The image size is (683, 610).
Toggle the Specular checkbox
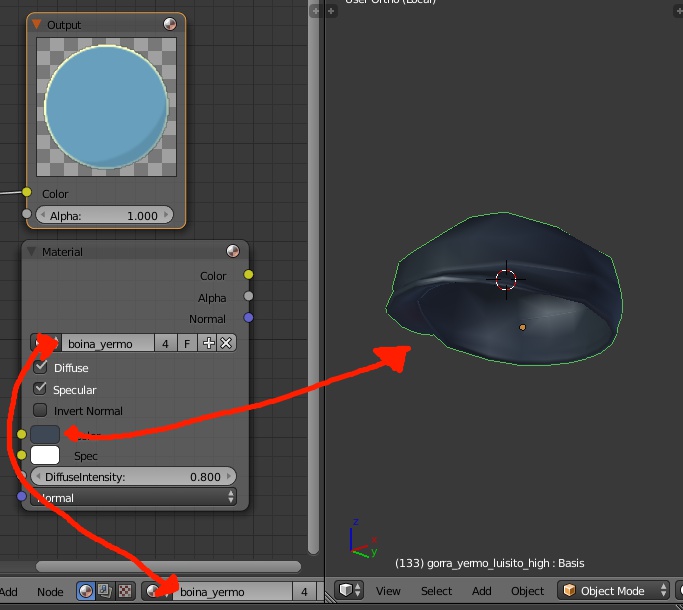click(x=40, y=388)
